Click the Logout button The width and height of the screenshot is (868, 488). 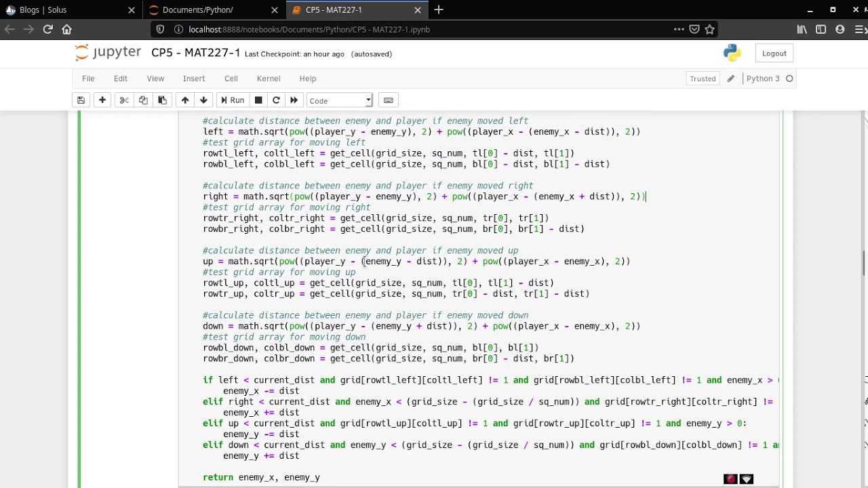point(774,54)
